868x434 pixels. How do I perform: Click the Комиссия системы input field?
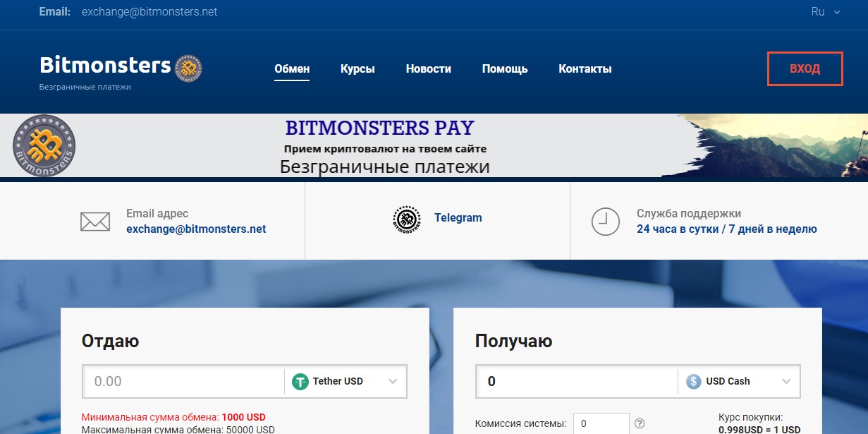click(600, 423)
